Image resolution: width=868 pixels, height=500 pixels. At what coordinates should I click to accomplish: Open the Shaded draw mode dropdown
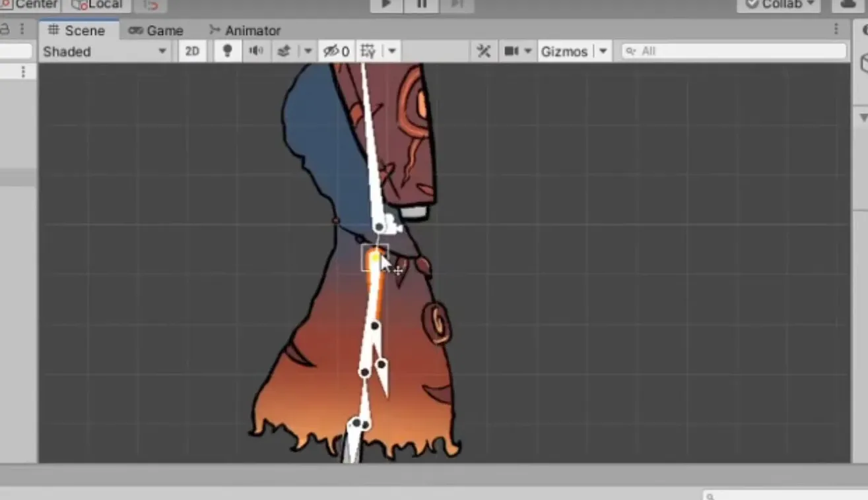click(x=104, y=51)
